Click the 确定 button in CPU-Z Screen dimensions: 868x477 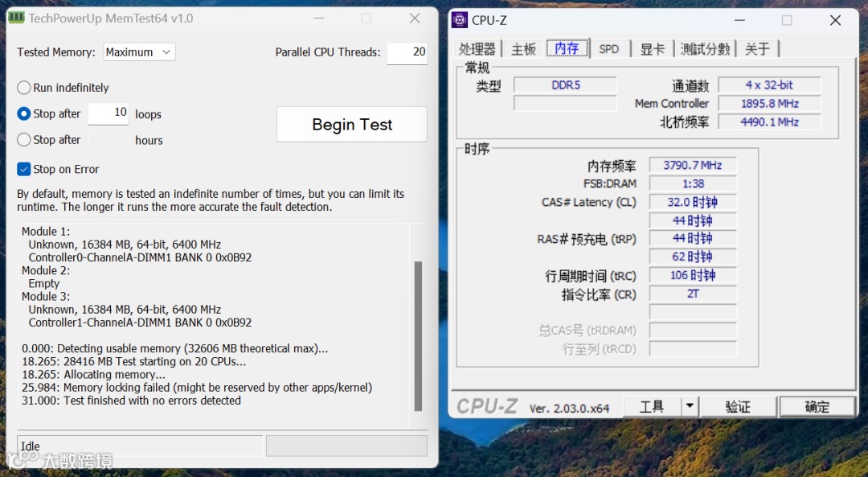[817, 407]
